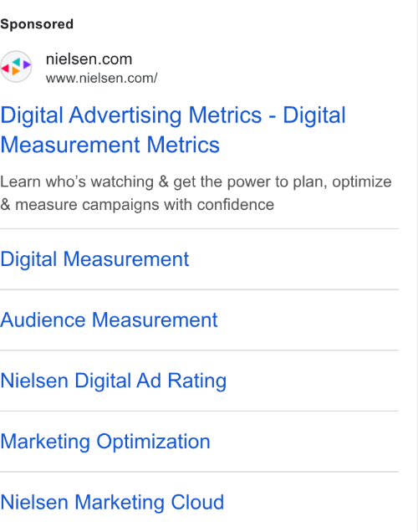
Task: Open the Digital Measurement sitelink
Action: 94,259
